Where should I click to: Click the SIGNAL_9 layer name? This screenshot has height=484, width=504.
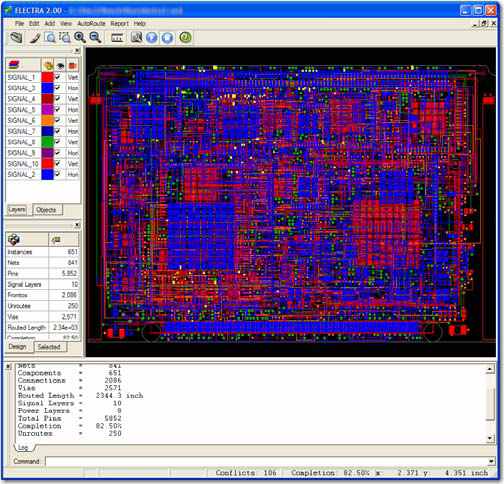click(x=21, y=153)
